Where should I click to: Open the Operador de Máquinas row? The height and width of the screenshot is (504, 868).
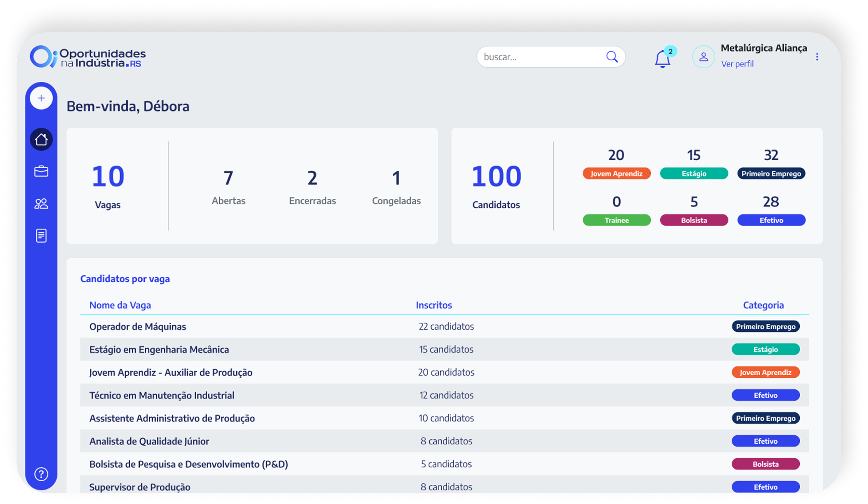coord(137,326)
